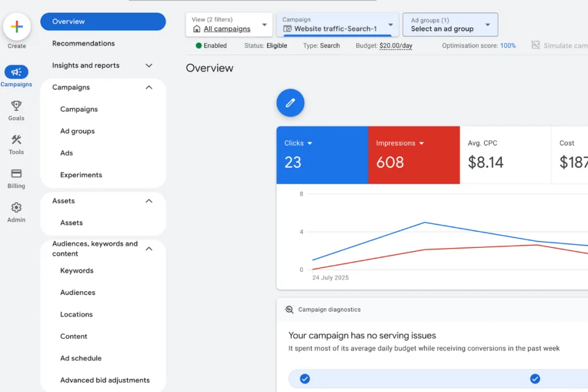Image resolution: width=588 pixels, height=392 pixels.
Task: Click the first blue checkmark in diagnostics bar
Action: pos(305,379)
